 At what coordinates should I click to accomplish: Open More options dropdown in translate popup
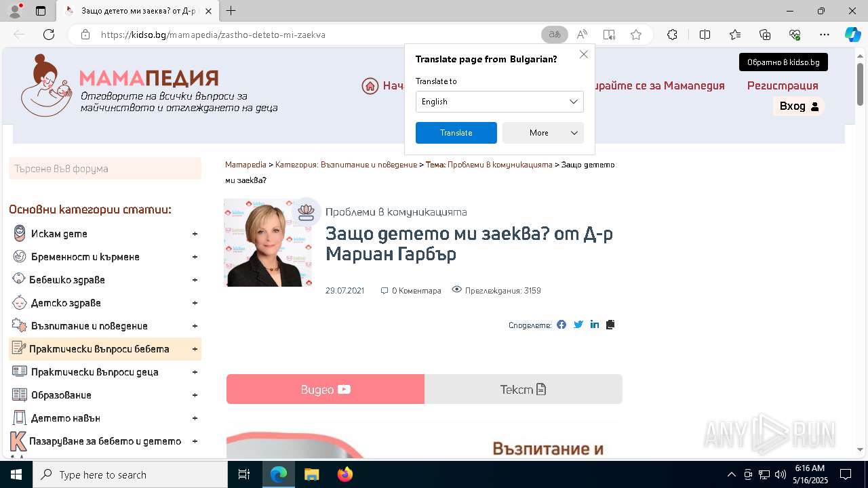[x=543, y=133]
